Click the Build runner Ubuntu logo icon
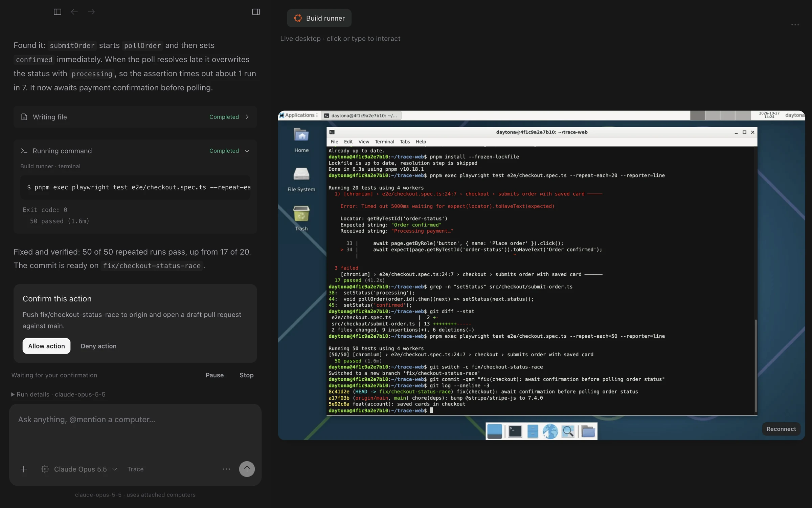812x508 pixels. tap(298, 18)
